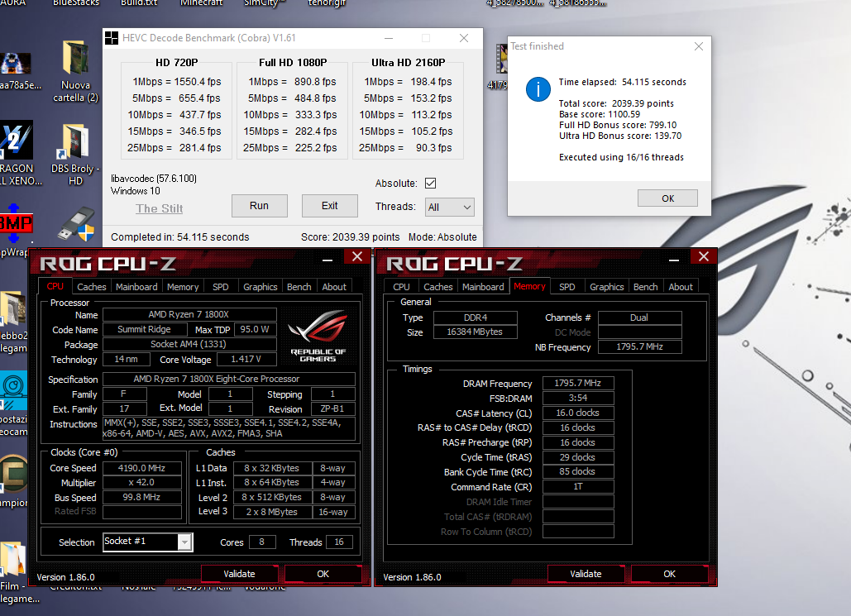The image size is (851, 616).
Task: Click the Run button in HEVC benchmark
Action: pos(260,206)
